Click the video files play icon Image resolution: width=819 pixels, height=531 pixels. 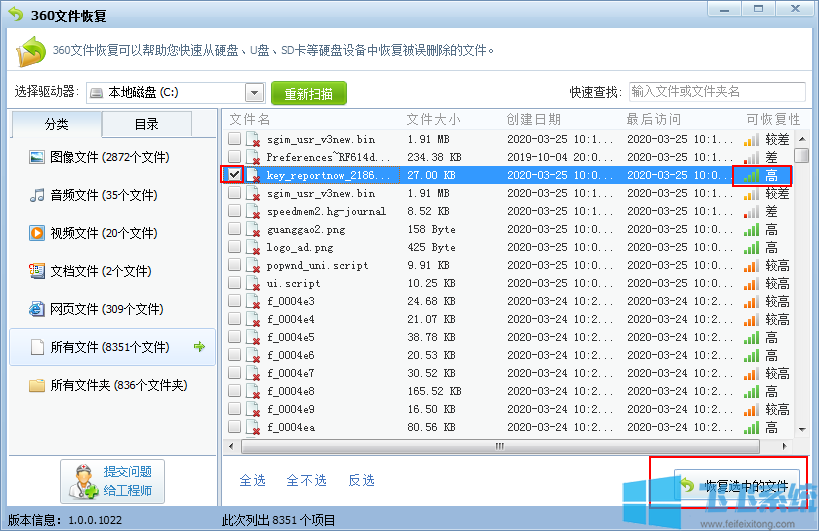coord(37,233)
